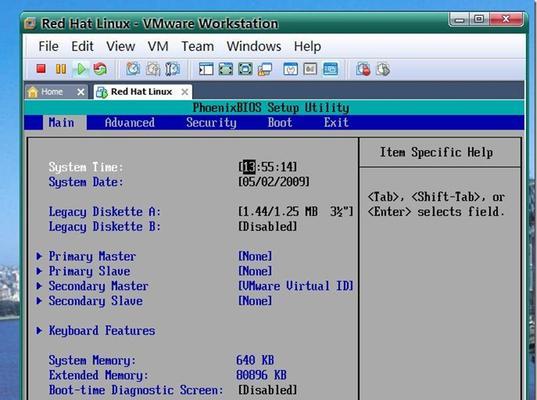Switch to the Home tab
The width and height of the screenshot is (537, 400).
(x=57, y=92)
